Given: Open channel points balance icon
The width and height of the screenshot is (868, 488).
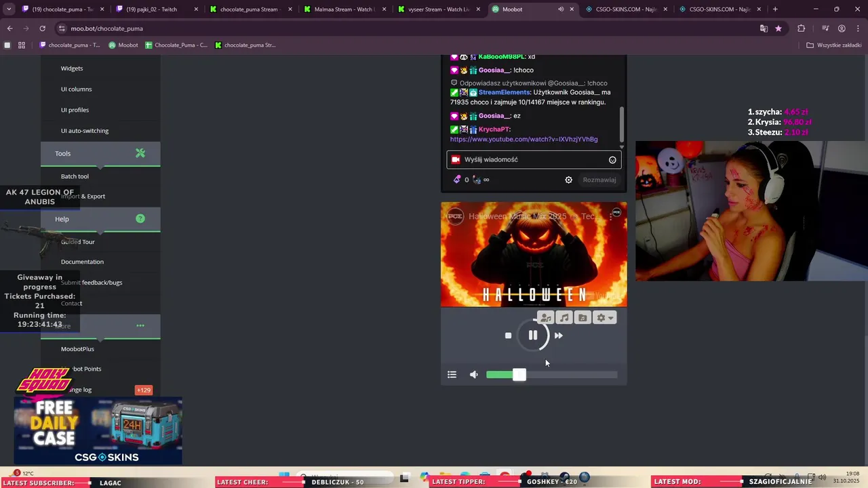Looking at the screenshot, I should tap(457, 180).
